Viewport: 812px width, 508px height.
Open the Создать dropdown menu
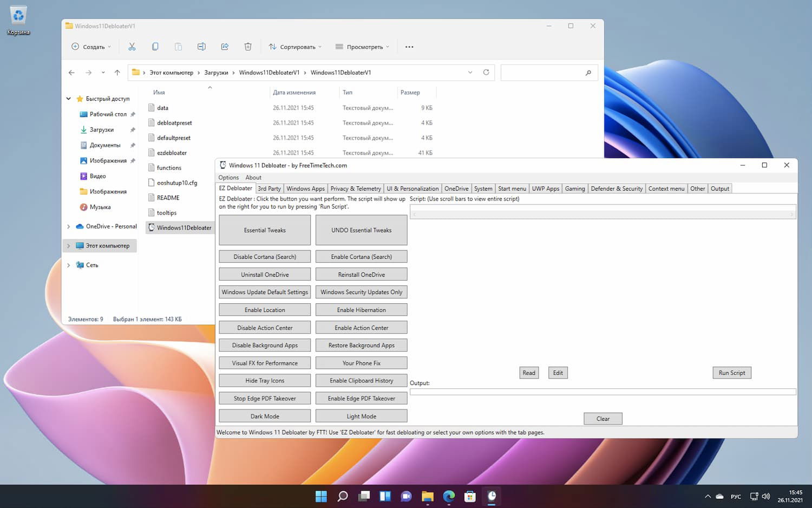pos(91,47)
